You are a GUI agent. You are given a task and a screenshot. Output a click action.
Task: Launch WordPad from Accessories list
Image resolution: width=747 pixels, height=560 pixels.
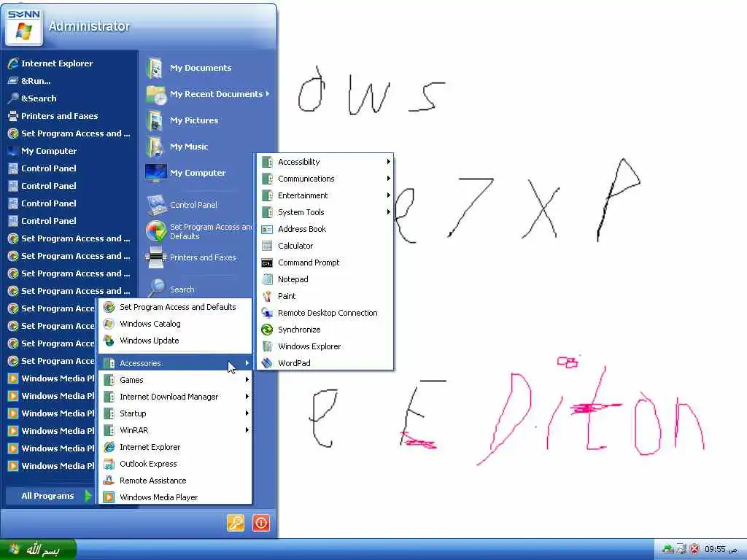(325, 363)
